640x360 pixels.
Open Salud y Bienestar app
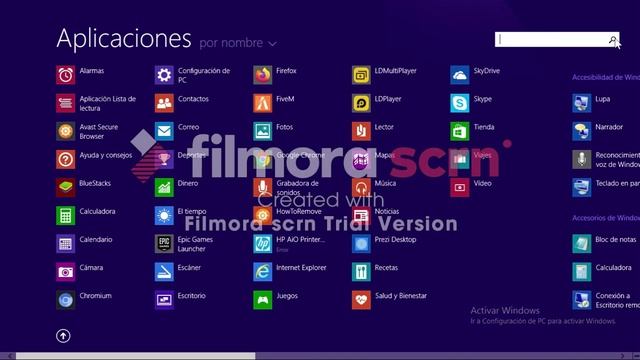click(x=361, y=300)
